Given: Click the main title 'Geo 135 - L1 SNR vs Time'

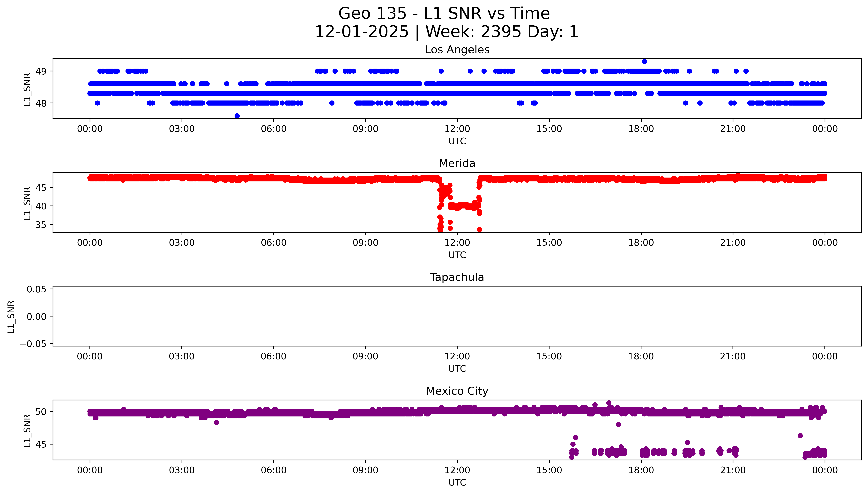Looking at the screenshot, I should [x=444, y=14].
